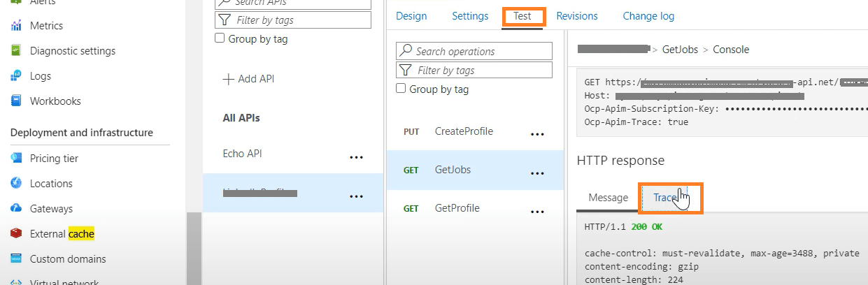
Task: Open the Custom domains icon
Action: [x=16, y=259]
